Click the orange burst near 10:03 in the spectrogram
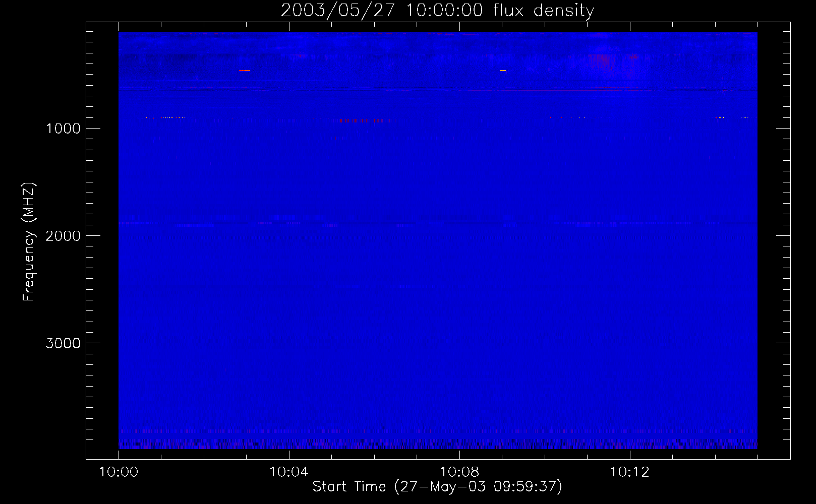Viewport: 816px width, 504px height. pyautogui.click(x=245, y=71)
